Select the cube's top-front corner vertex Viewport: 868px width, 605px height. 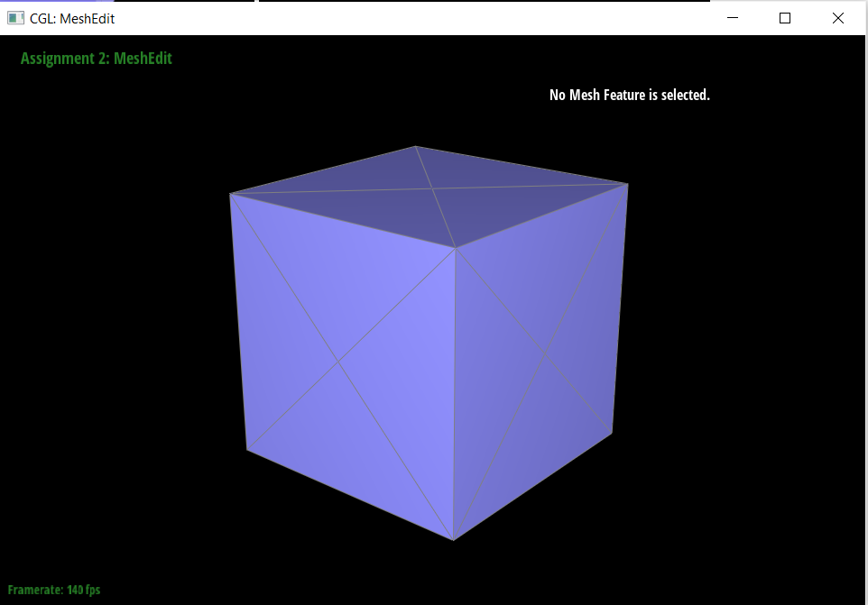pos(455,248)
